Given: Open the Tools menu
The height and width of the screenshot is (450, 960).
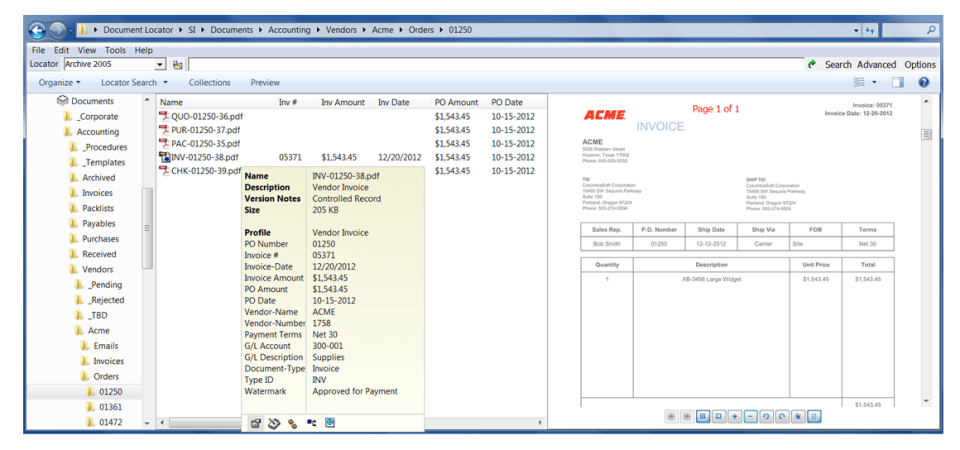Looking at the screenshot, I should pos(115,50).
